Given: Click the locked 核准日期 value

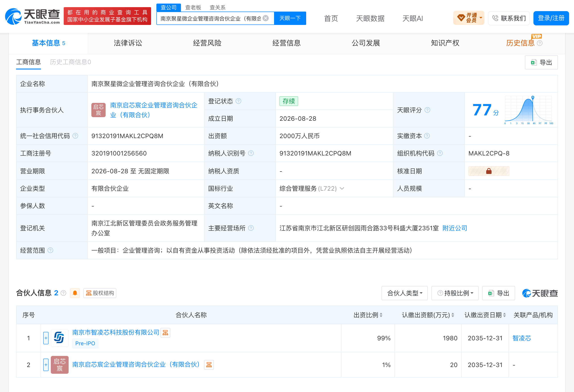Looking at the screenshot, I should click(x=488, y=171).
